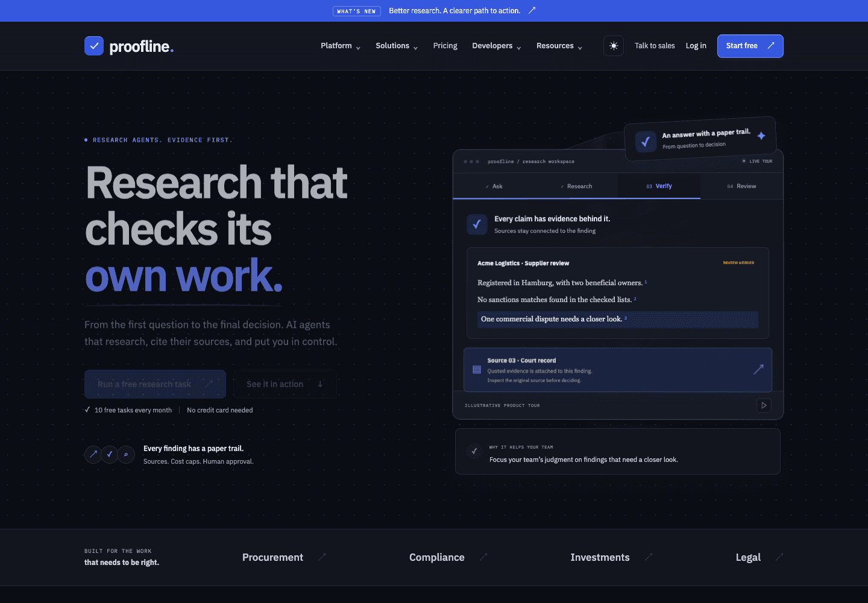Select the Research step tab

click(x=576, y=186)
